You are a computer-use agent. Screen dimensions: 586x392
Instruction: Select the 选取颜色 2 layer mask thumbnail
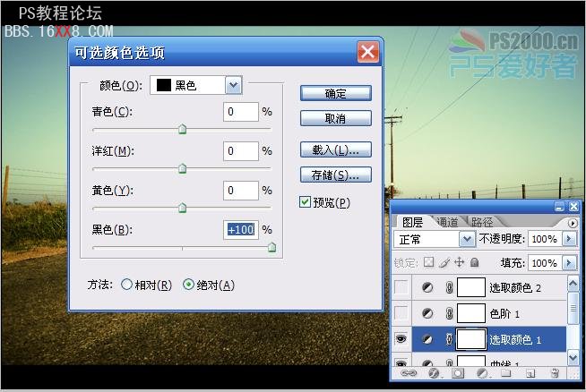pyautogui.click(x=471, y=287)
